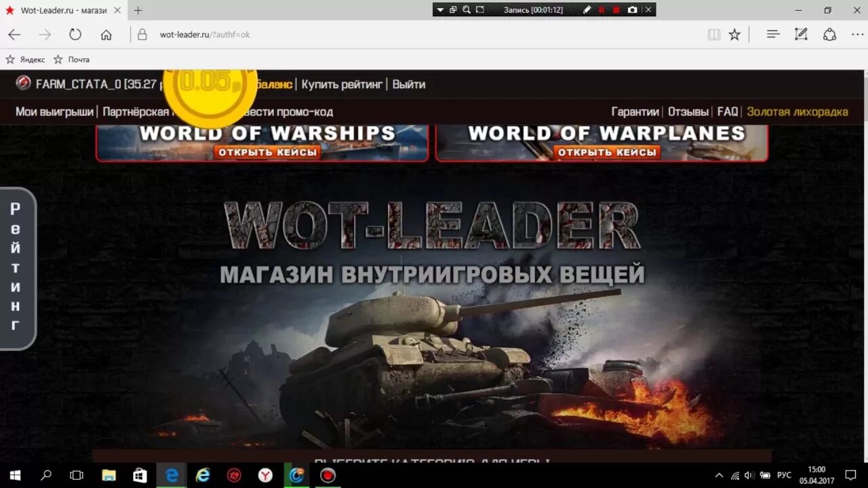Open the Edge three-dots settings menu
This screenshot has height=488, width=868.
pyautogui.click(x=857, y=35)
